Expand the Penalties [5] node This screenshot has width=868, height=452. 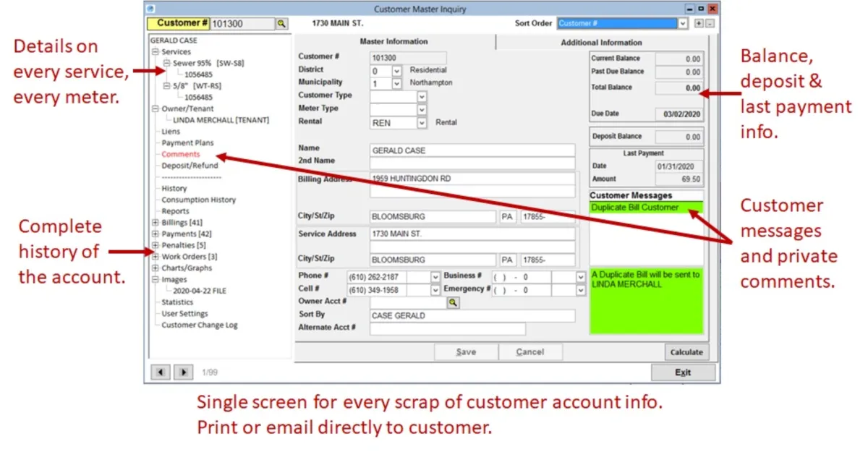click(x=155, y=246)
